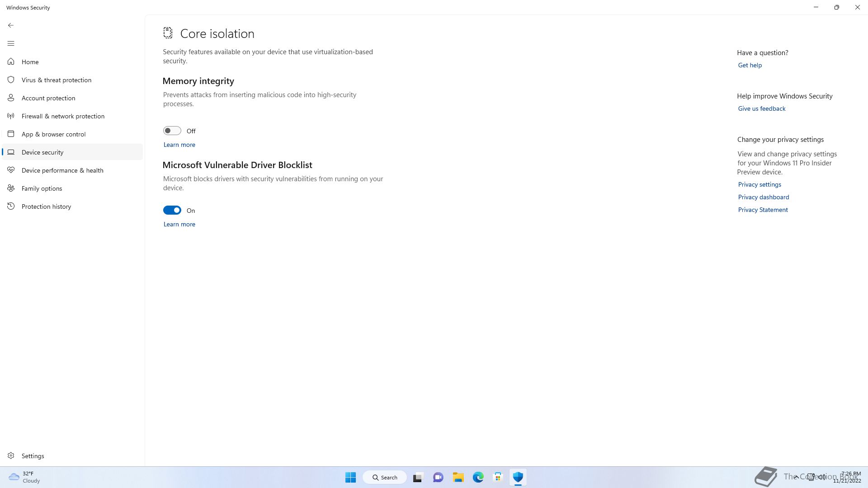The image size is (868, 488).
Task: Click the Family options people icon
Action: coord(11,188)
